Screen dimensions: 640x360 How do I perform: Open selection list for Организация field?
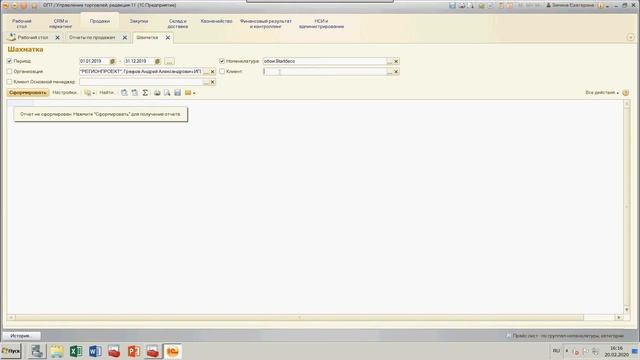click(206, 71)
